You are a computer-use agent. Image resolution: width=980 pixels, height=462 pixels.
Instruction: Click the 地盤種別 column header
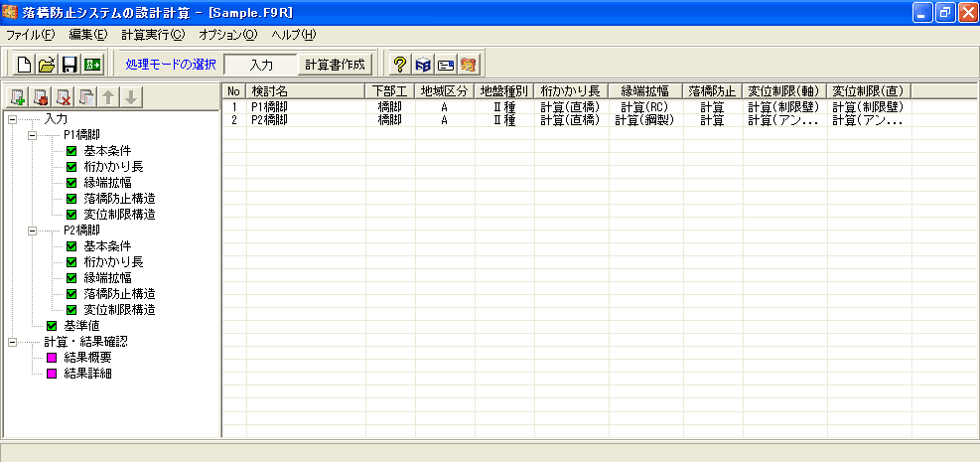click(505, 91)
